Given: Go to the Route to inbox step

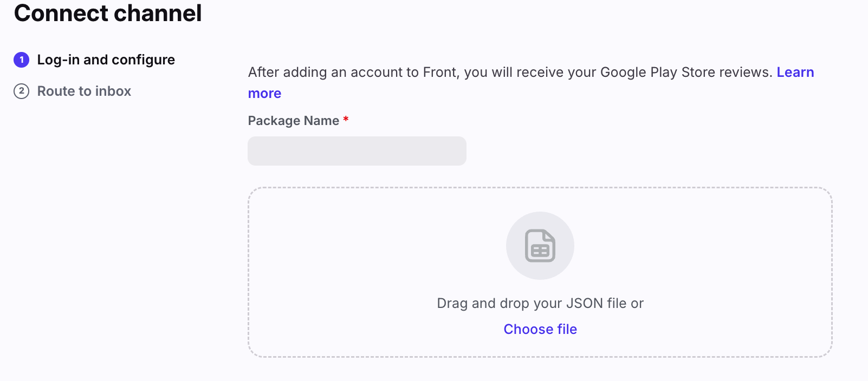Looking at the screenshot, I should [x=84, y=91].
